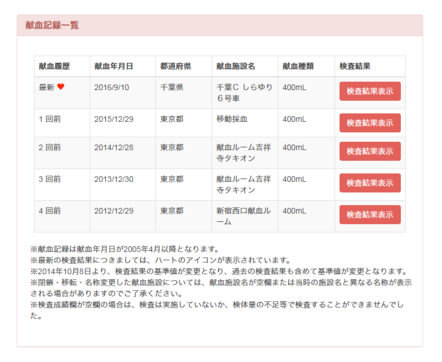Viewport: 442px width, 362px height.
Task: Click the 都道府県 column header
Action: [176, 66]
